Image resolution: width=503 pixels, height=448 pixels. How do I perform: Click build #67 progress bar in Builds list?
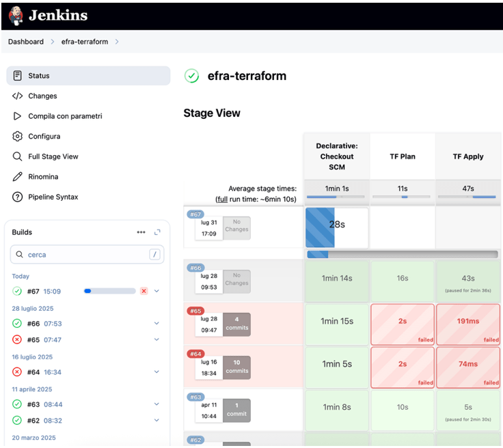pos(109,291)
